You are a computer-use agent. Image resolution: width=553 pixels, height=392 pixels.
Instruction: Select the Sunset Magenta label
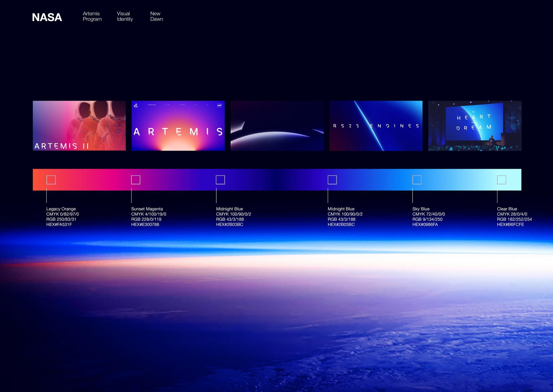147,209
